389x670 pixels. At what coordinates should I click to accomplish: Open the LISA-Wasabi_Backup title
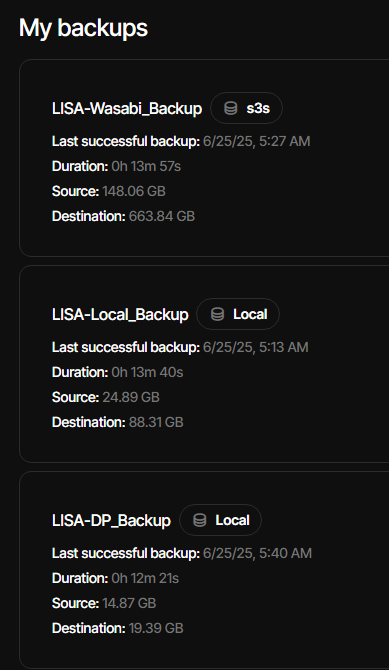pos(127,109)
